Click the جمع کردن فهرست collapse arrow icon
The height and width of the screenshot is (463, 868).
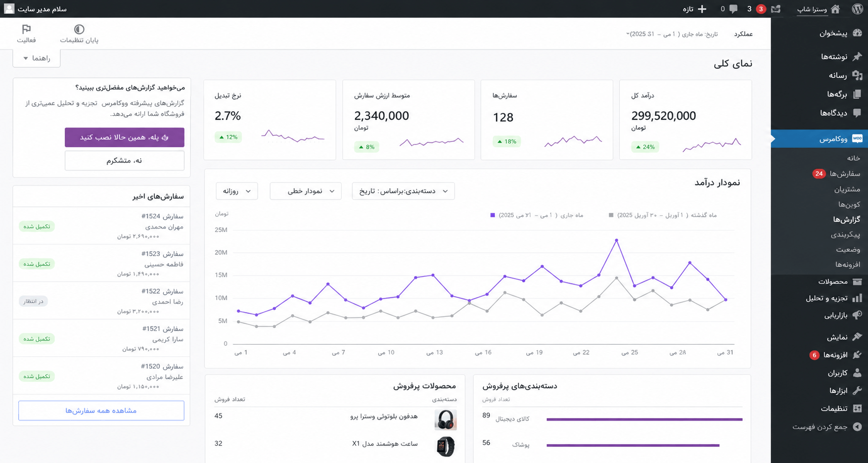(857, 427)
